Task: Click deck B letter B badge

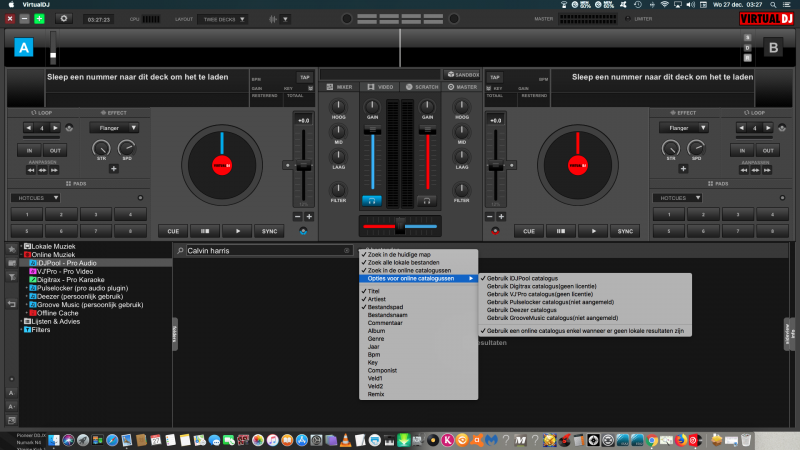Action: (773, 47)
